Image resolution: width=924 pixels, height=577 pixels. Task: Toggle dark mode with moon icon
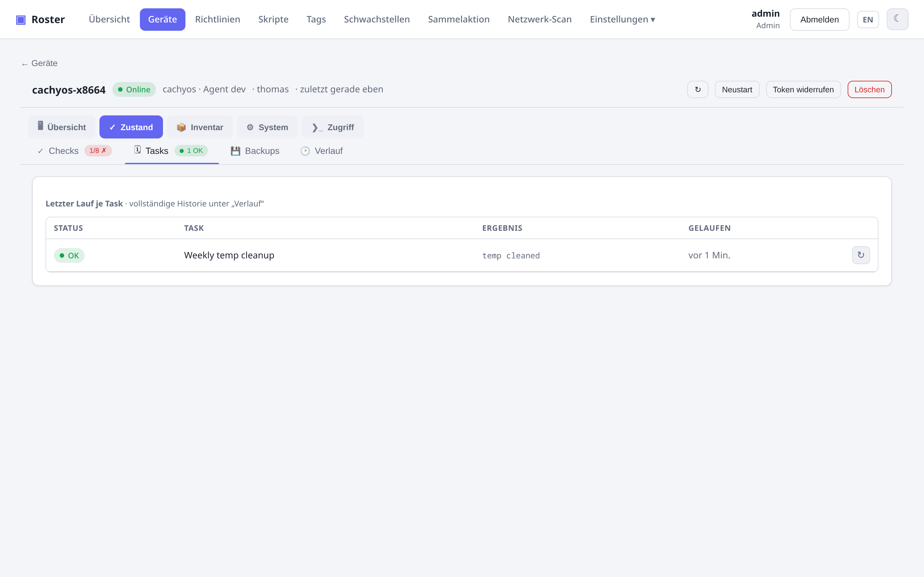897,19
